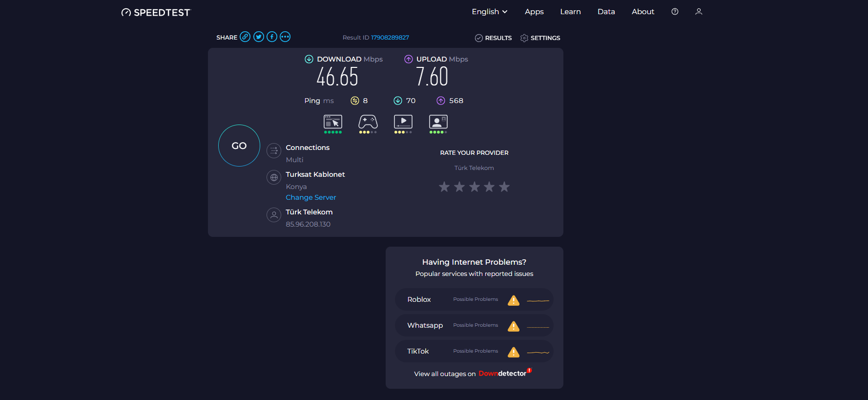Select the video chat experience icon
Image resolution: width=868 pixels, height=400 pixels.
pos(438,122)
